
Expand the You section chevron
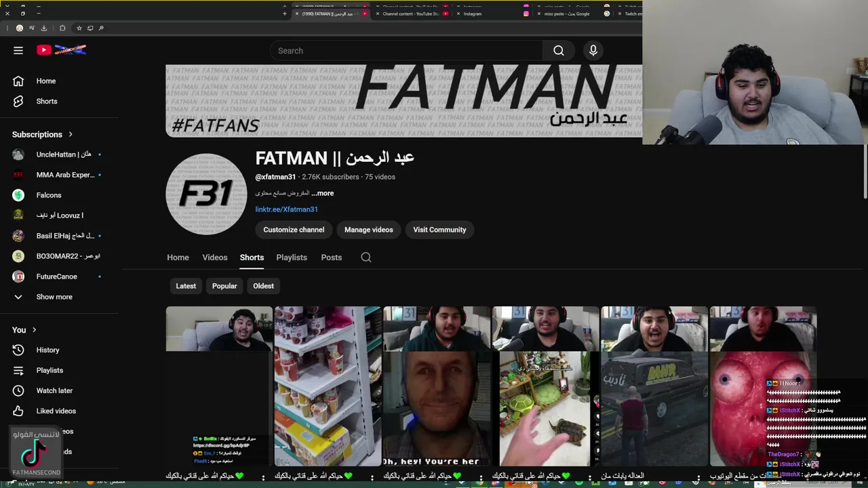(34, 330)
